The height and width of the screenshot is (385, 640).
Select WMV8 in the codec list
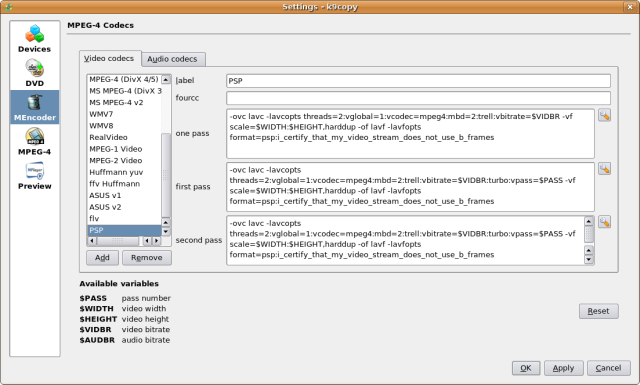(124, 126)
